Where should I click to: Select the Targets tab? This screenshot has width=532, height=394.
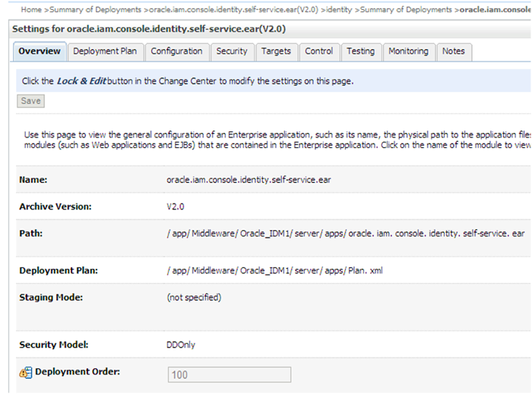pos(276,51)
